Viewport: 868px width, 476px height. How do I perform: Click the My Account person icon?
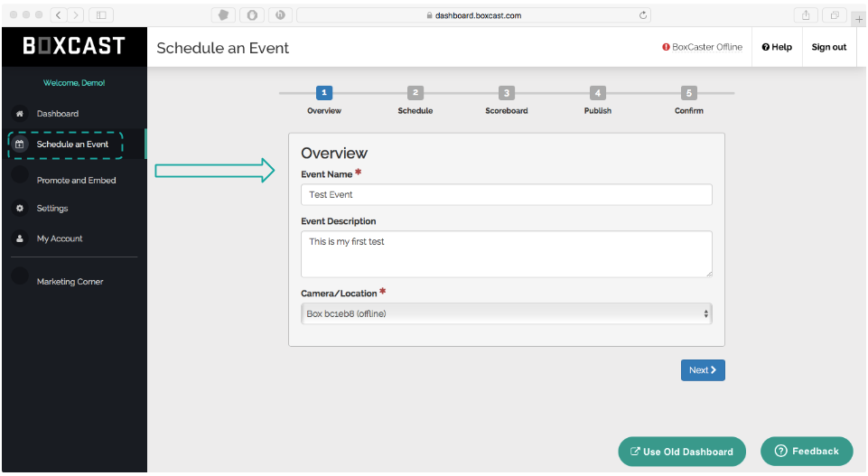click(x=20, y=239)
